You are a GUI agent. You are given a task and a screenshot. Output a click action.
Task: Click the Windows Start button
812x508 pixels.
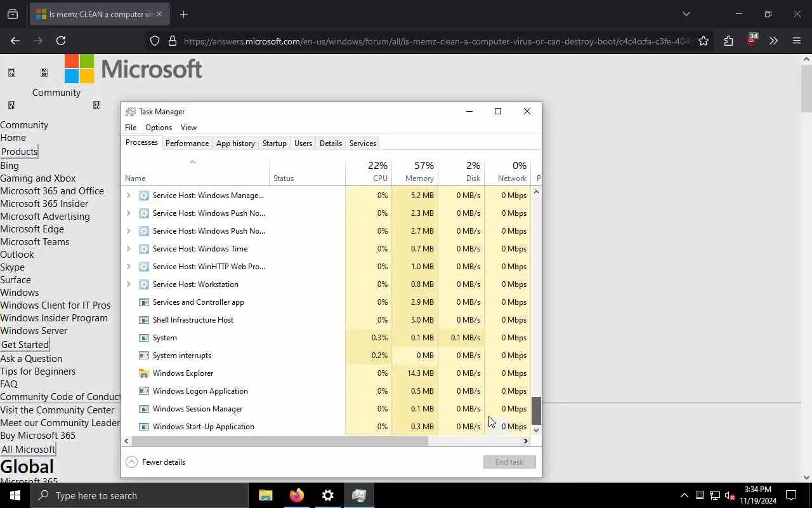(15, 495)
